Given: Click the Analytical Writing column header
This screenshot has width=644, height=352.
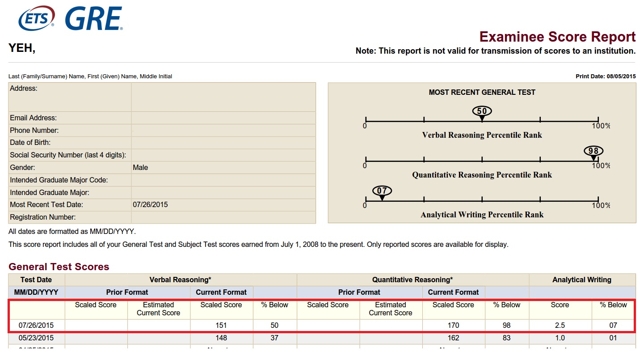Looking at the screenshot, I should (x=582, y=280).
